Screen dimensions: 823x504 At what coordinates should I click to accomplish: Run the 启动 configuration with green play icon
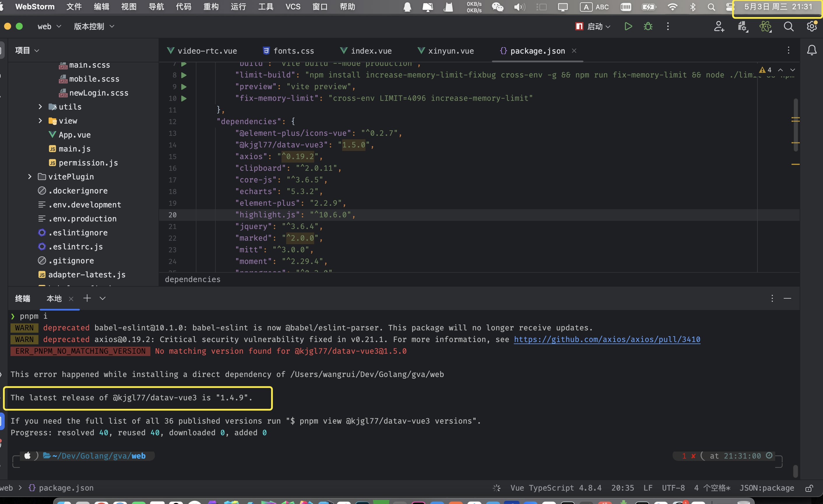(628, 27)
